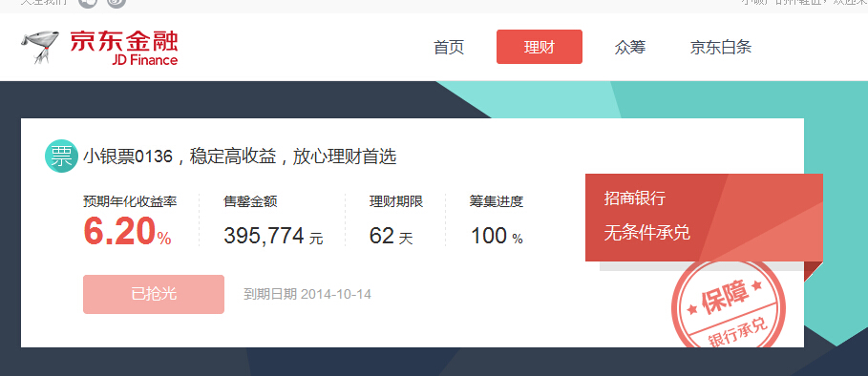This screenshot has width=868, height=376.
Task: Click the 京东金融 JD Finance wordmark
Action: click(x=124, y=48)
